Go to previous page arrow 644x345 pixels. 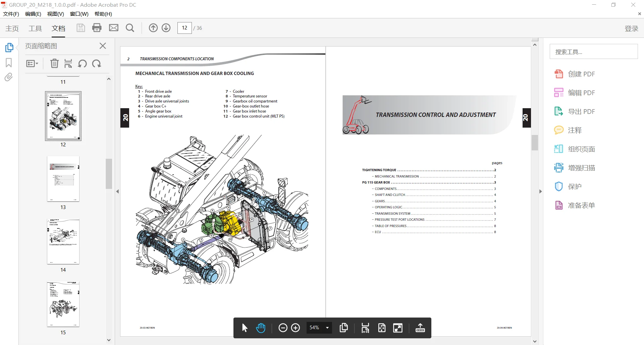pyautogui.click(x=153, y=28)
